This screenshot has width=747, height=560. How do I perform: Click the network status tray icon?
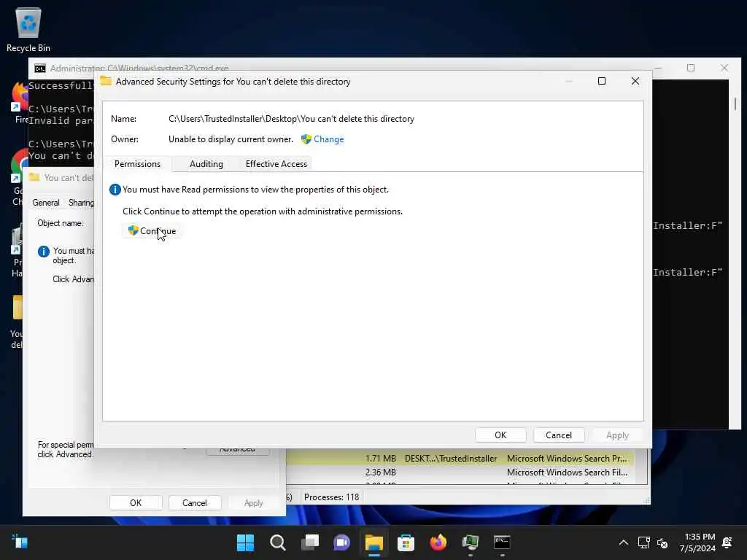[x=643, y=542]
